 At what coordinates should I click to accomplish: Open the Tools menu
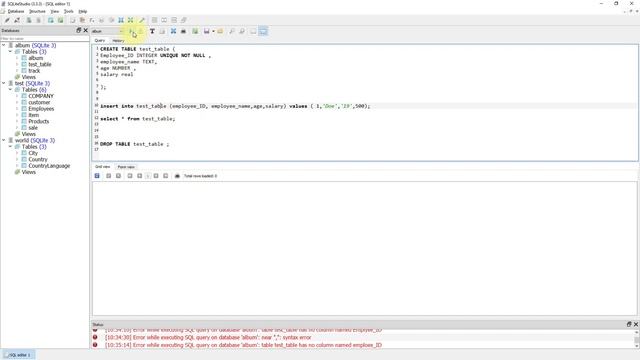coord(69,11)
